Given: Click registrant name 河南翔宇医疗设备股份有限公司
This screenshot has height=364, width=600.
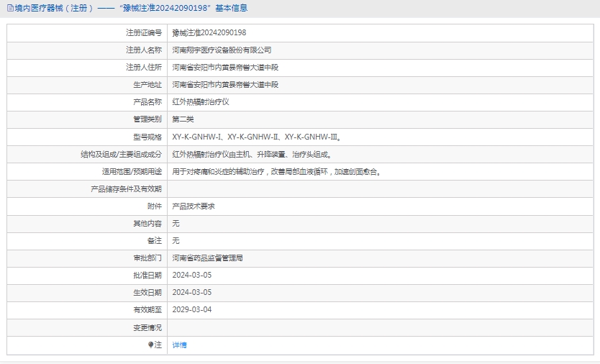Looking at the screenshot, I should pyautogui.click(x=222, y=50).
